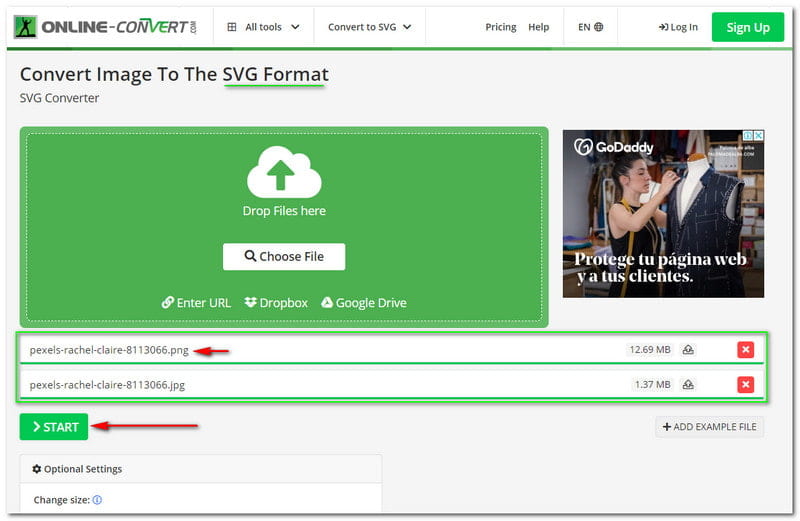Click the upload icon beside 1.37 MB

(x=688, y=385)
